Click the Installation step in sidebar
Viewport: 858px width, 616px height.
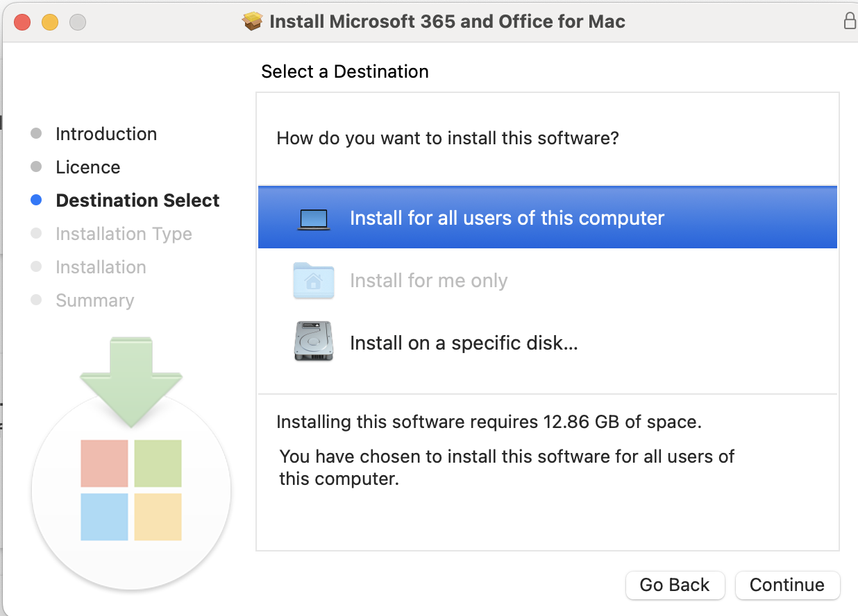click(x=101, y=267)
